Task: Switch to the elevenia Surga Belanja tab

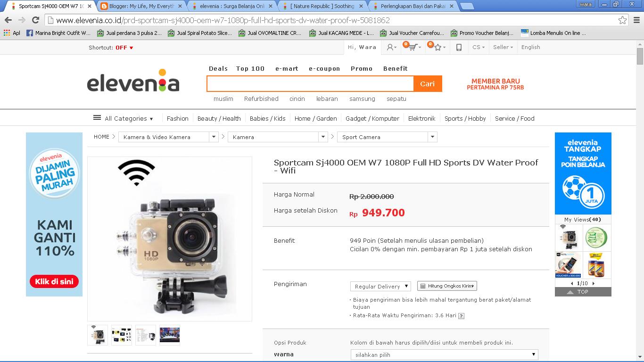Action: pos(232,6)
